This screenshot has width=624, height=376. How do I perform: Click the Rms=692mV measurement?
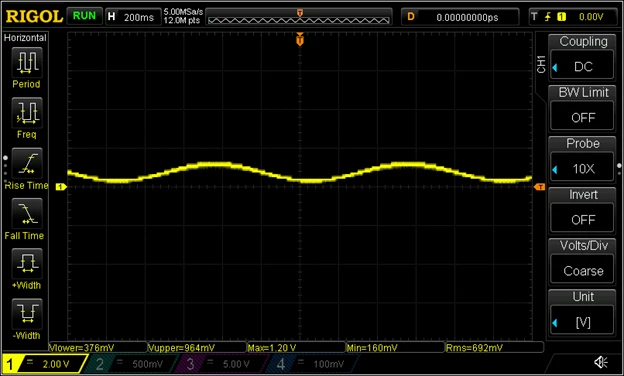pyautogui.click(x=474, y=348)
